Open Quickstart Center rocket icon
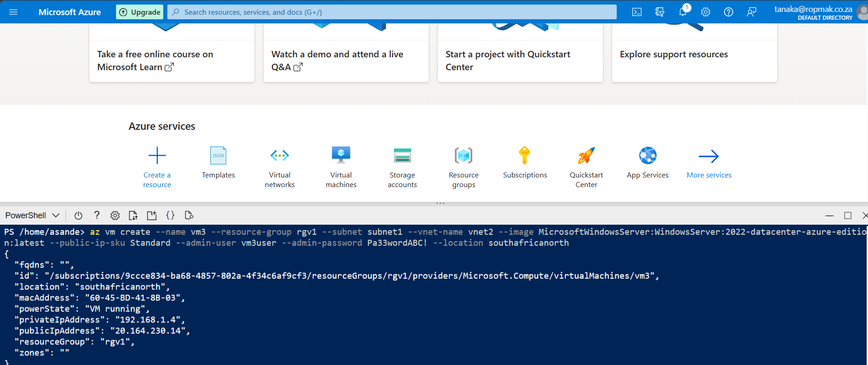The image size is (868, 365). pyautogui.click(x=586, y=155)
